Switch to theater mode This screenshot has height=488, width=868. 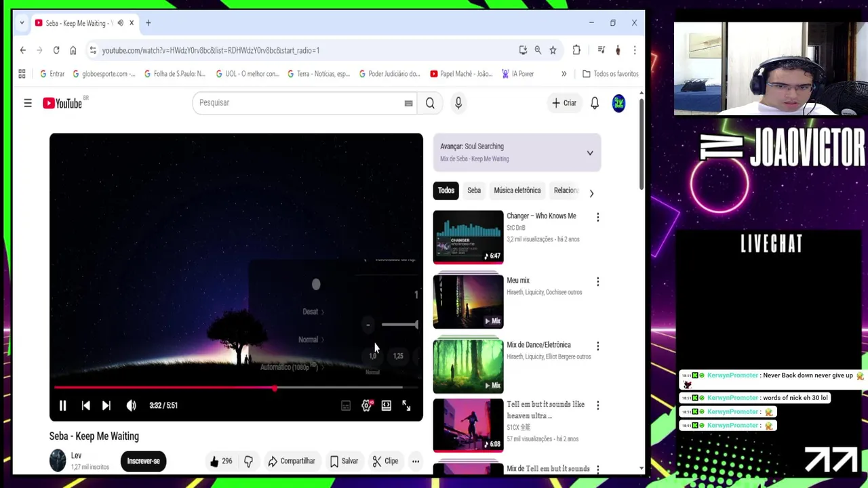click(386, 405)
